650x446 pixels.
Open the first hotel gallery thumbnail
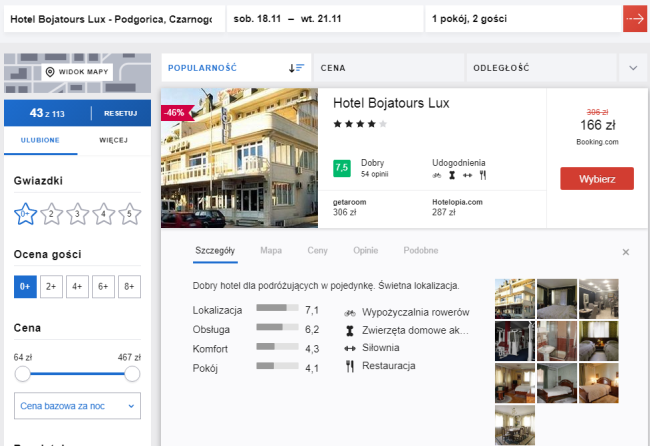(x=514, y=298)
